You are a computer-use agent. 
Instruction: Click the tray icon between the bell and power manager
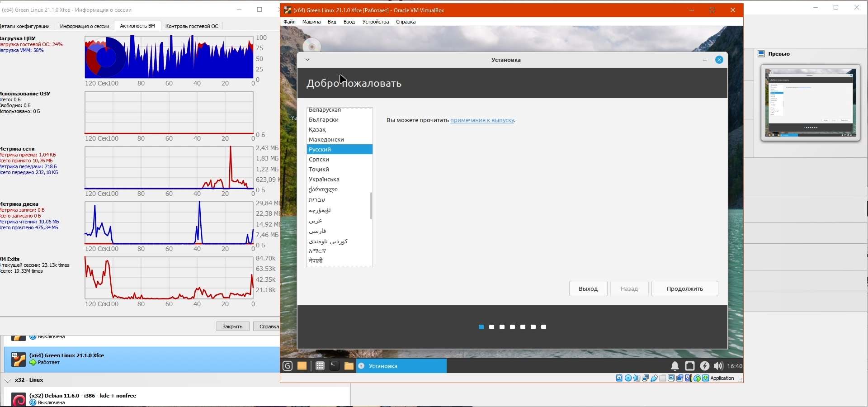pyautogui.click(x=690, y=366)
